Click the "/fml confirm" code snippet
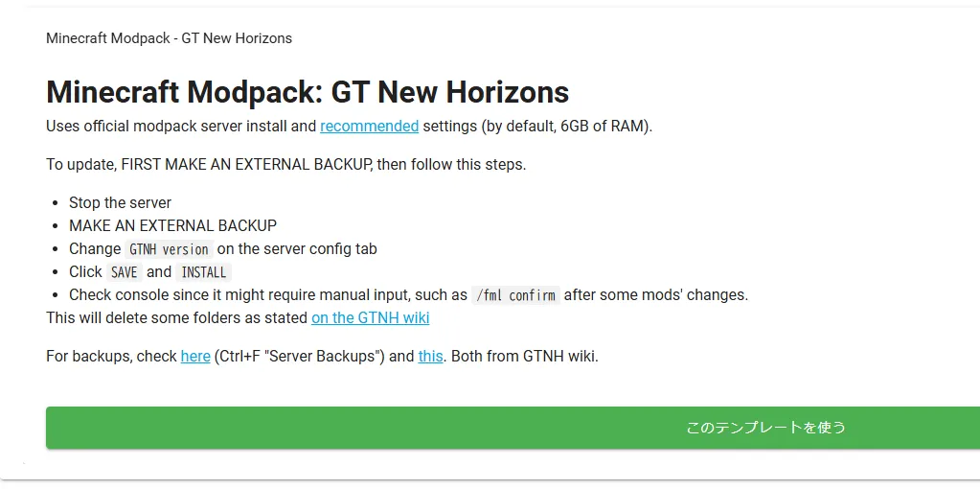This screenshot has width=980, height=489. click(515, 295)
